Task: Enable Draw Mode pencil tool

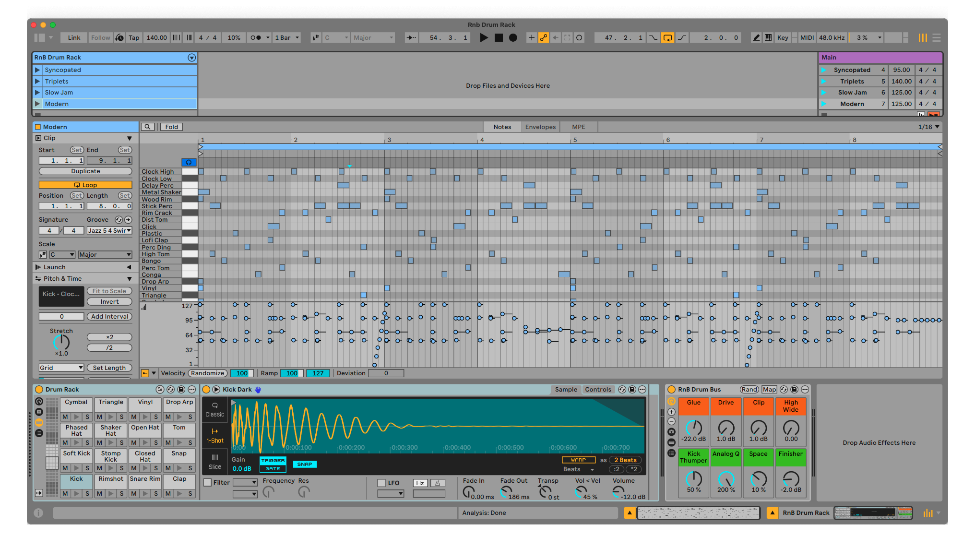Action: (756, 38)
